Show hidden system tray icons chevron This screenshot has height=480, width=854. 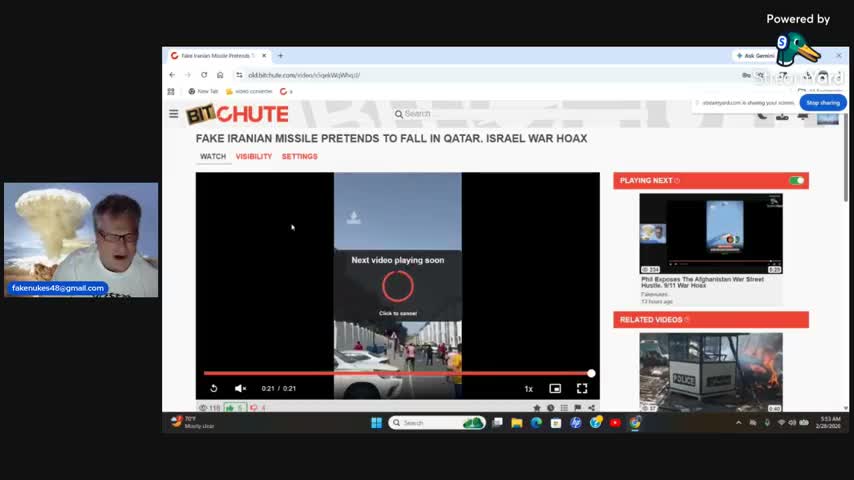pos(739,423)
